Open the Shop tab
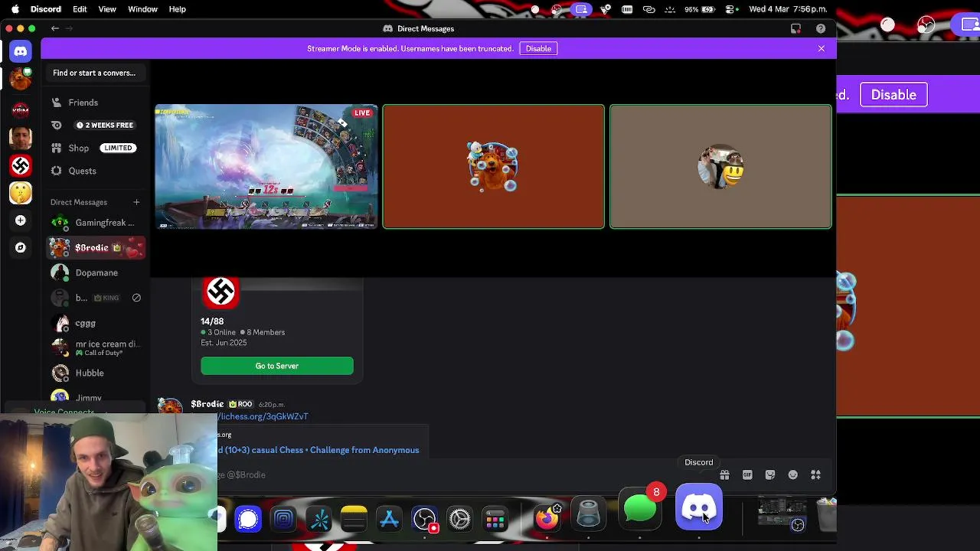Viewport: 980px width, 551px height. click(x=96, y=148)
